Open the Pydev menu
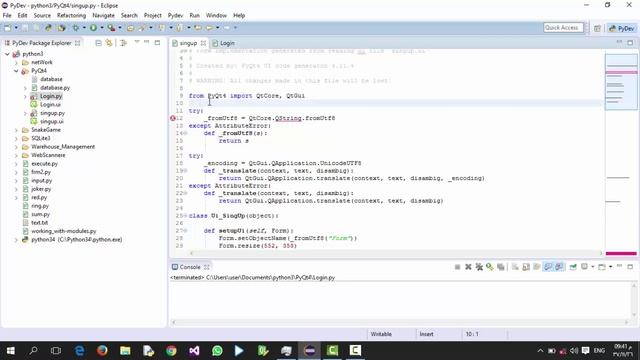Image resolution: width=640 pixels, height=360 pixels. [x=175, y=15]
